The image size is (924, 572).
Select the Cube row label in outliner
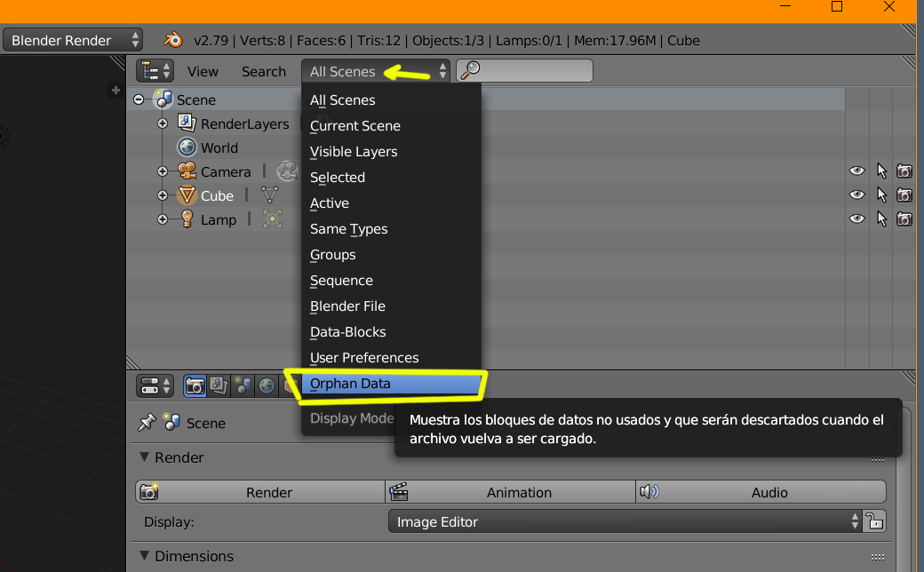click(x=217, y=195)
